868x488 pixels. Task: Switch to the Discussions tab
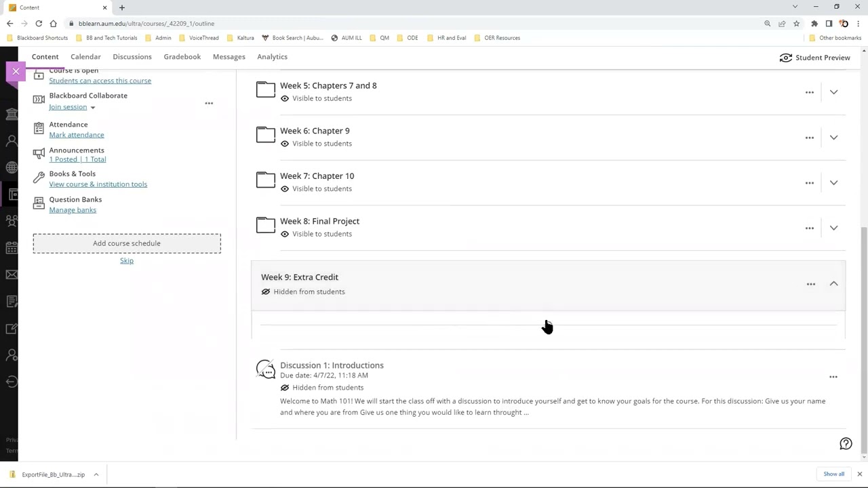tap(132, 57)
